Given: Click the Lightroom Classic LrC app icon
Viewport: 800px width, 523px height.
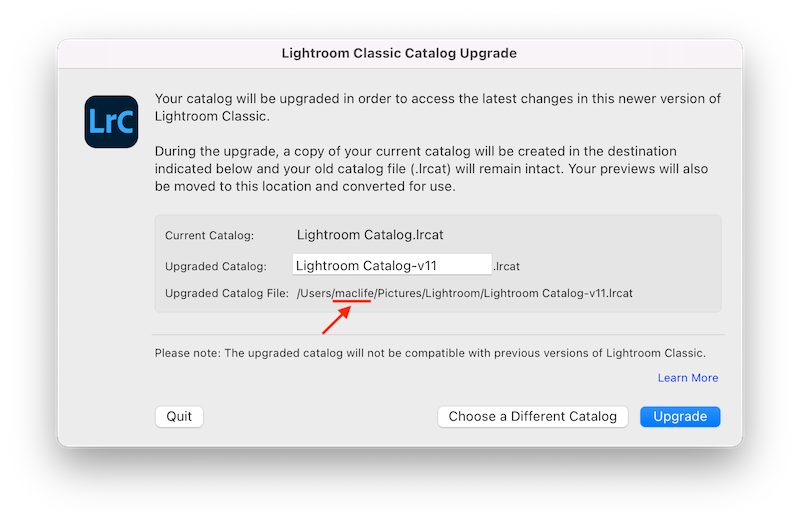Looking at the screenshot, I should [x=112, y=121].
